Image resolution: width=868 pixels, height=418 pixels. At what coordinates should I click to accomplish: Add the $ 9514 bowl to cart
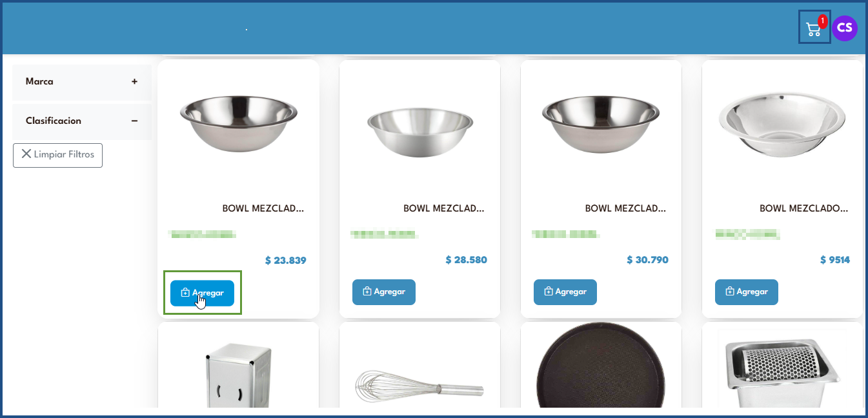click(x=747, y=292)
